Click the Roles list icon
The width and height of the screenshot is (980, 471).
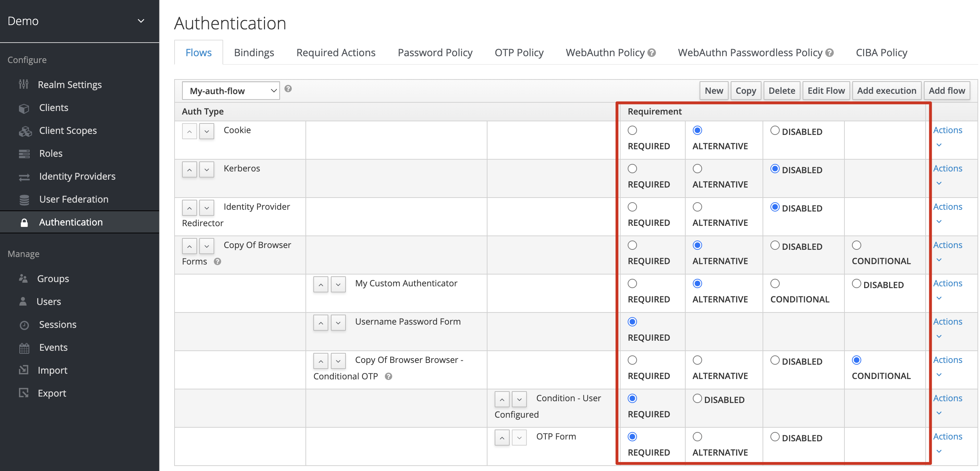24,154
